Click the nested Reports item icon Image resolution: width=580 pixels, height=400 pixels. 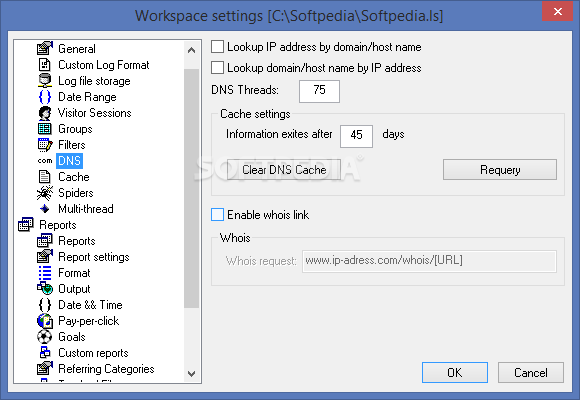tap(45, 241)
